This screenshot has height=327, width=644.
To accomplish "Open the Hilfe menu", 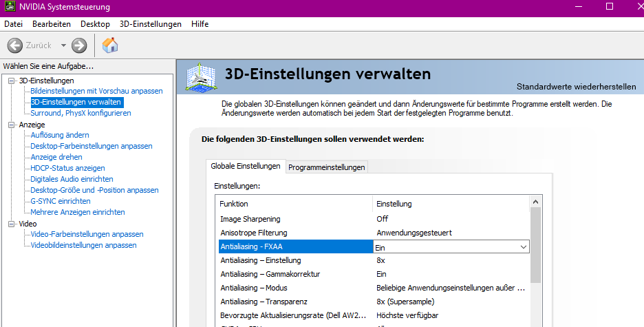I will [200, 24].
